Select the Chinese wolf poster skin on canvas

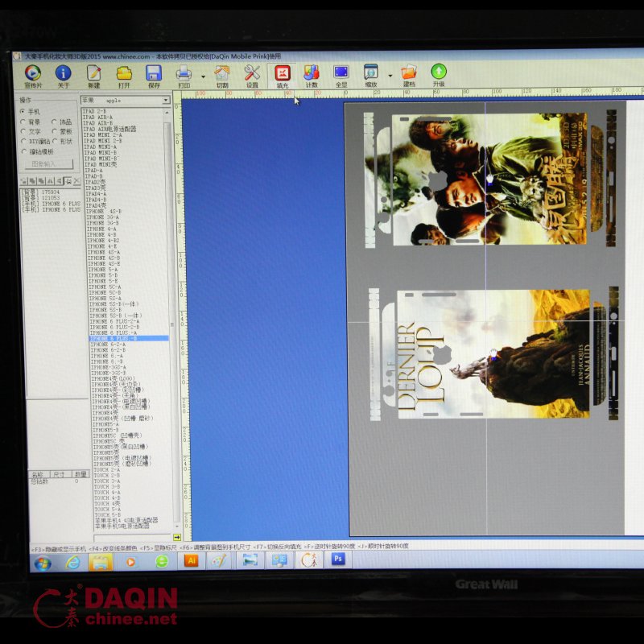pyautogui.click(x=490, y=179)
